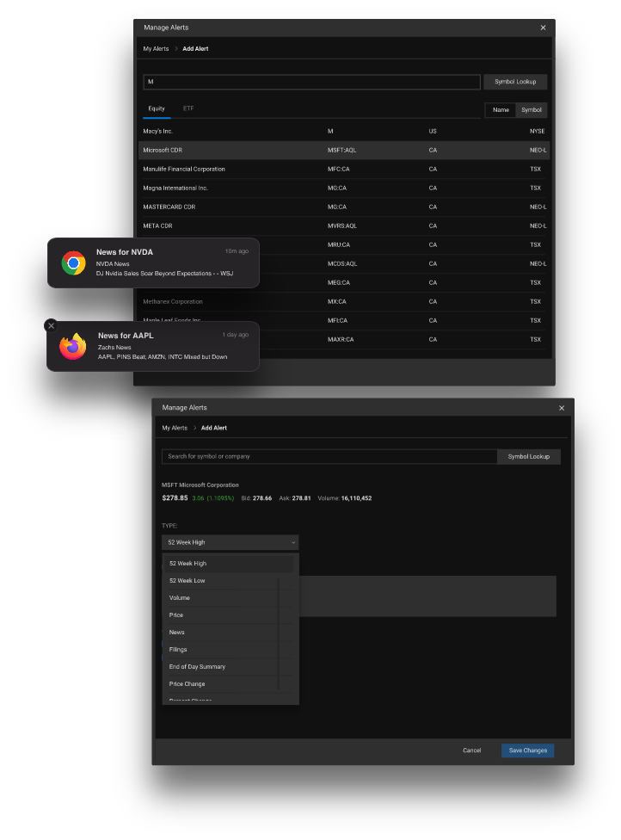
Task: Click the alert type list scrollbar
Action: (x=280, y=633)
